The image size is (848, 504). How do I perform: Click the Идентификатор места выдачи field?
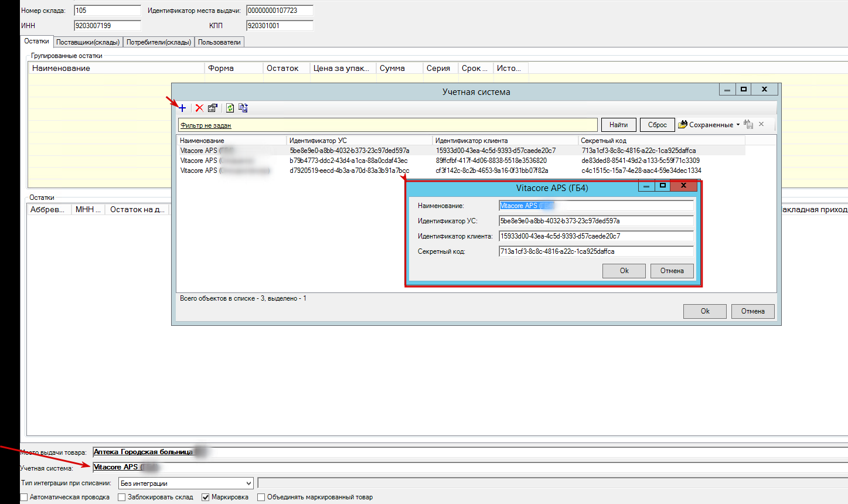[x=280, y=11]
